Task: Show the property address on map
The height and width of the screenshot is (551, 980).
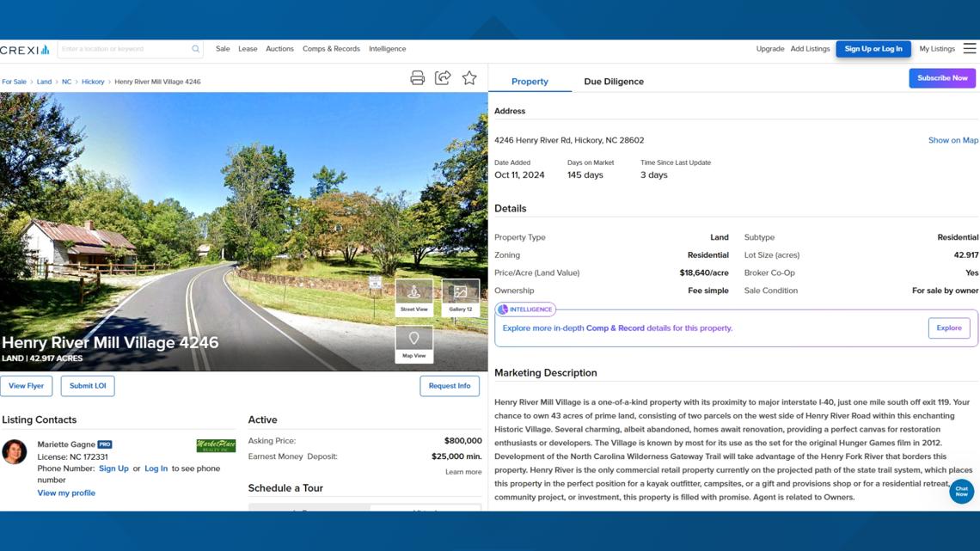Action: [x=954, y=139]
